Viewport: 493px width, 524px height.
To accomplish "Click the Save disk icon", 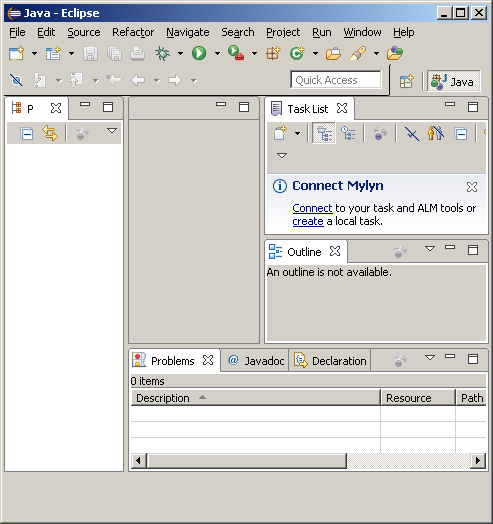I will 90,53.
